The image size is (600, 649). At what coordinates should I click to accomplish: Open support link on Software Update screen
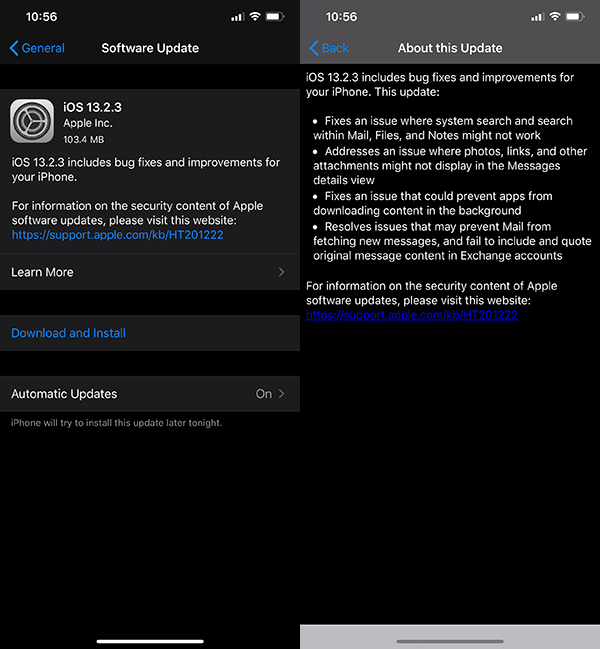(118, 235)
